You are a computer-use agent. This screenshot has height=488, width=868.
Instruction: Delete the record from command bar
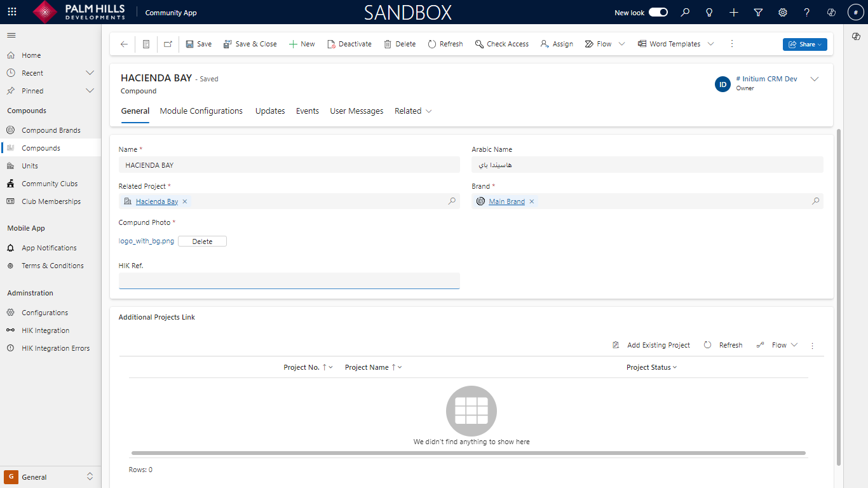[400, 44]
